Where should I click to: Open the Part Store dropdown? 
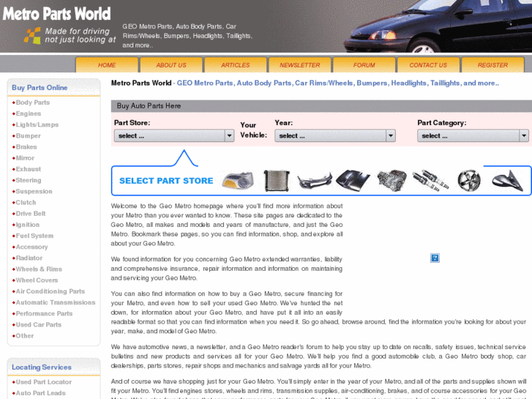pos(174,135)
